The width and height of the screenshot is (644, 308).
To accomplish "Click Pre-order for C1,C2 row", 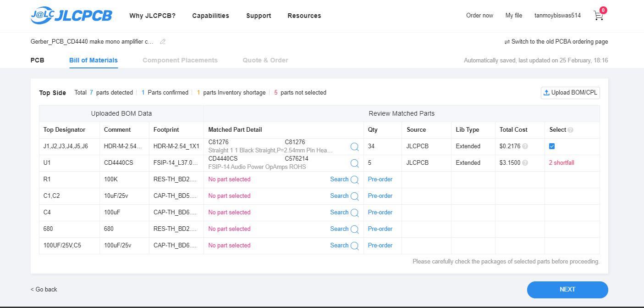I will [x=380, y=196].
